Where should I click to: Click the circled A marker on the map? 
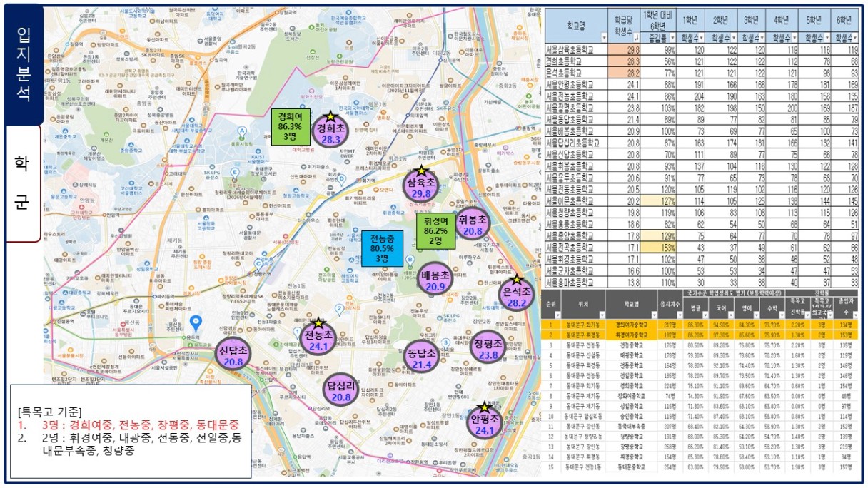[243, 131]
